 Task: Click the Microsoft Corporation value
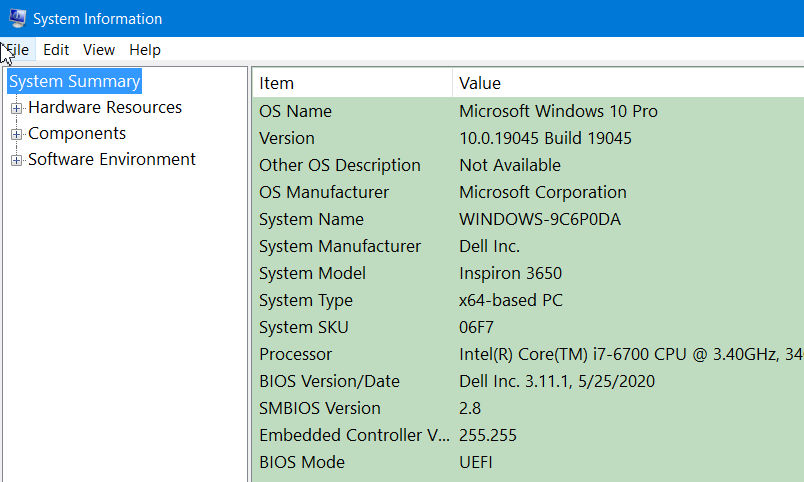(x=542, y=192)
